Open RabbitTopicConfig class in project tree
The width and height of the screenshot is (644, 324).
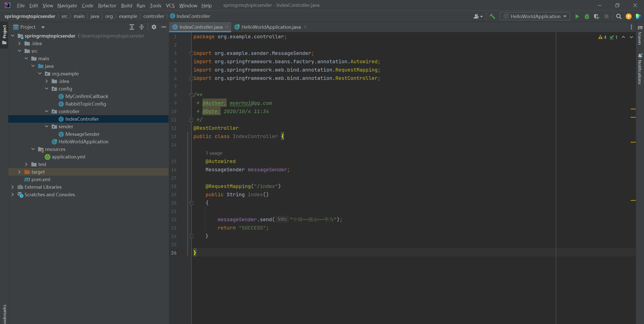(86, 104)
